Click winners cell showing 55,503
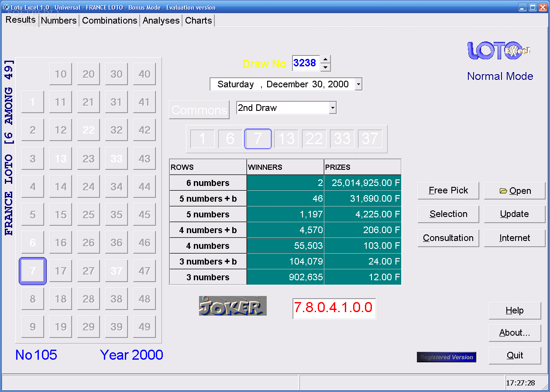 tap(285, 246)
